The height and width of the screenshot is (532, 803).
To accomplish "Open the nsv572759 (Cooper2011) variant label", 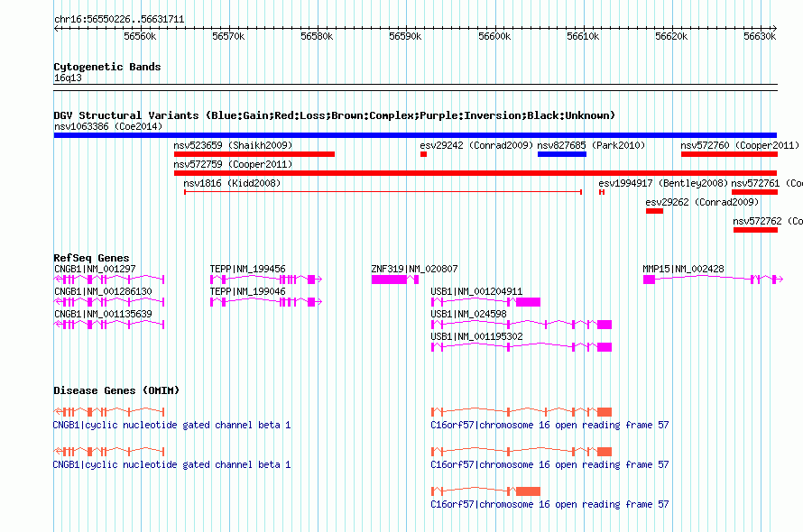I will [233, 164].
